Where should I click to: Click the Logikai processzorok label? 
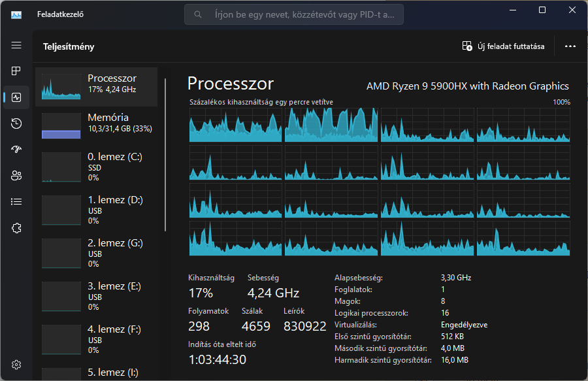click(371, 313)
